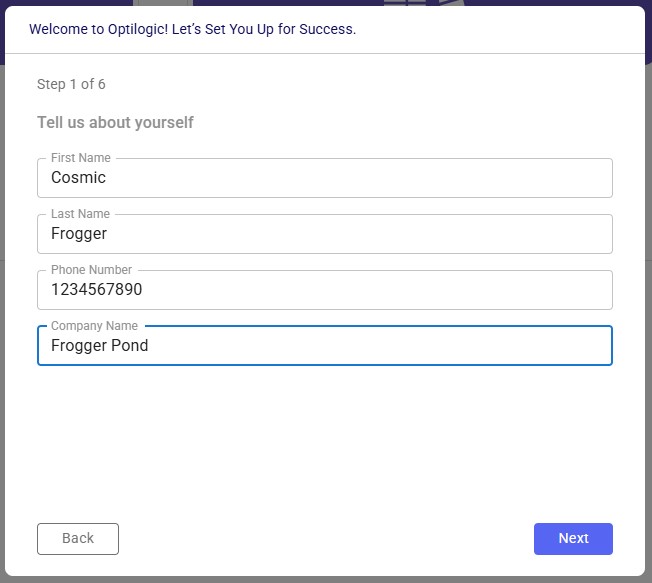Screen dimensions: 652x583
Task: Click the 'Company Name' floating label
Action: (x=94, y=326)
